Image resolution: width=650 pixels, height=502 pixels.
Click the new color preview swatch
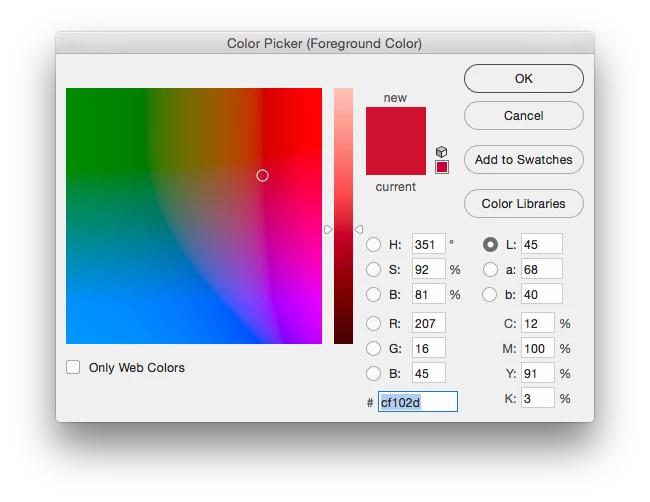tap(395, 124)
